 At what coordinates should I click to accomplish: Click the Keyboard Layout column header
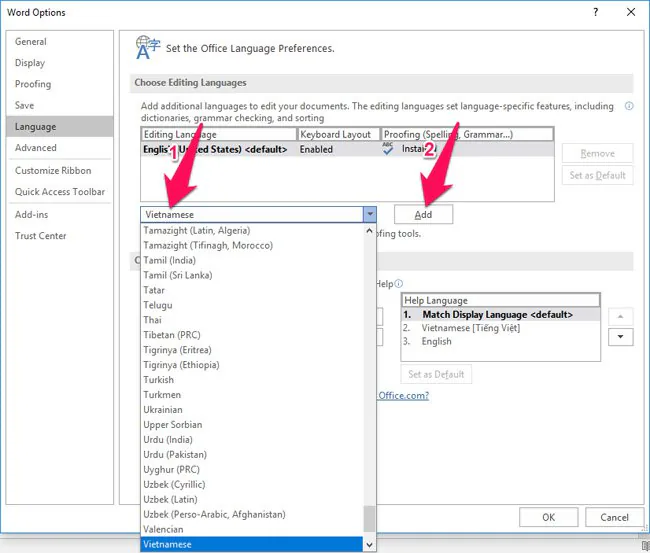click(338, 134)
